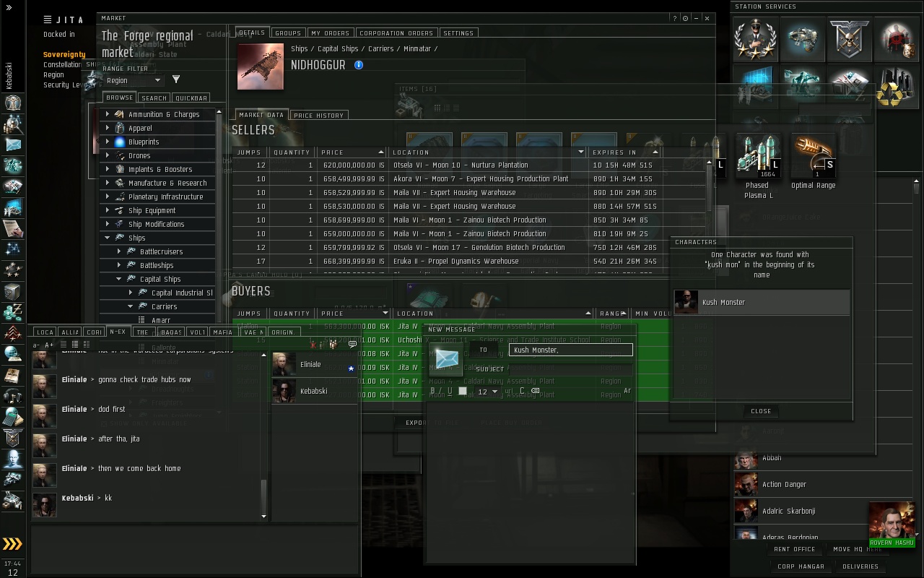The image size is (924, 578).
Task: Open the font size 12 dropdown
Action: [487, 392]
